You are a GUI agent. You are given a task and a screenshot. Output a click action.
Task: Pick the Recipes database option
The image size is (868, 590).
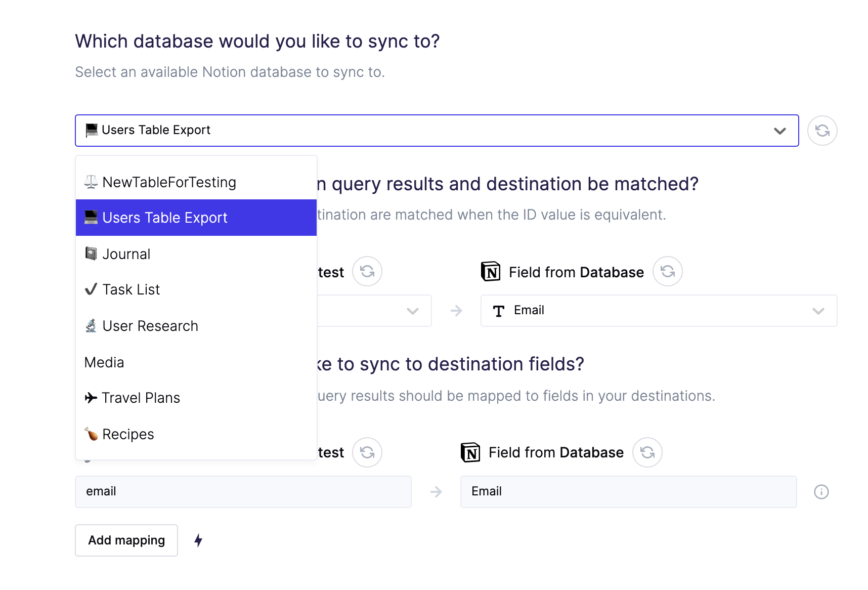coord(196,434)
